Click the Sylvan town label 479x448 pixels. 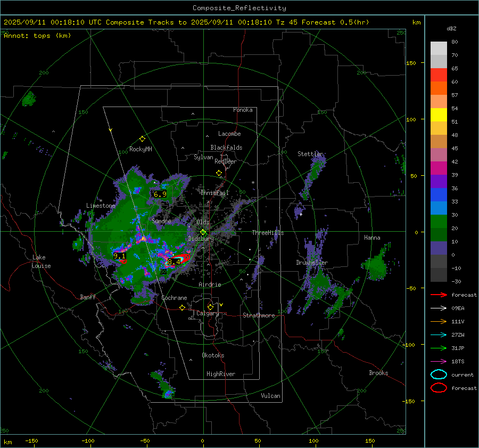coord(203,157)
